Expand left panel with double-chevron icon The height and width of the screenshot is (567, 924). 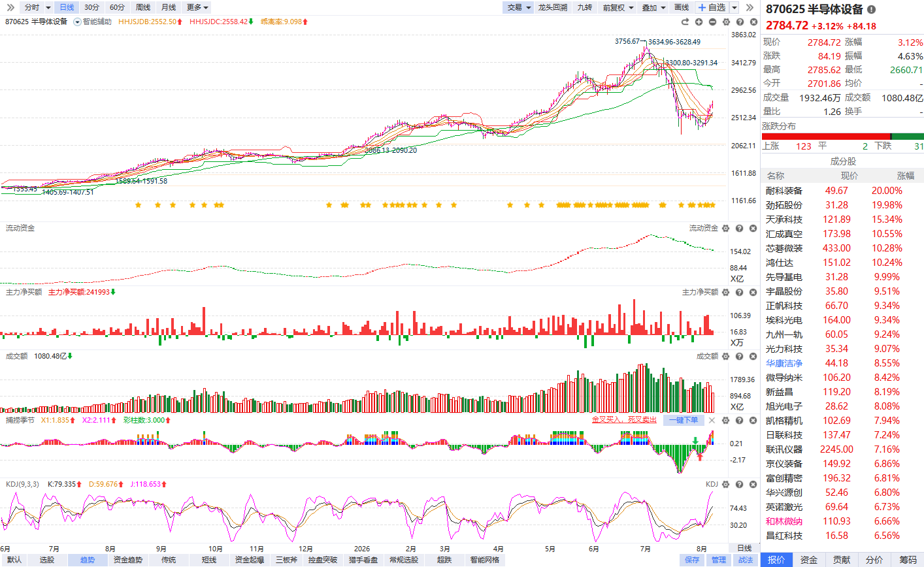(10, 7)
